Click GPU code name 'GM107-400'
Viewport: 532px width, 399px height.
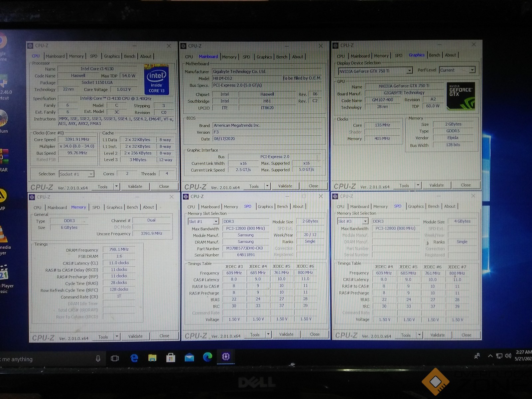(x=382, y=100)
